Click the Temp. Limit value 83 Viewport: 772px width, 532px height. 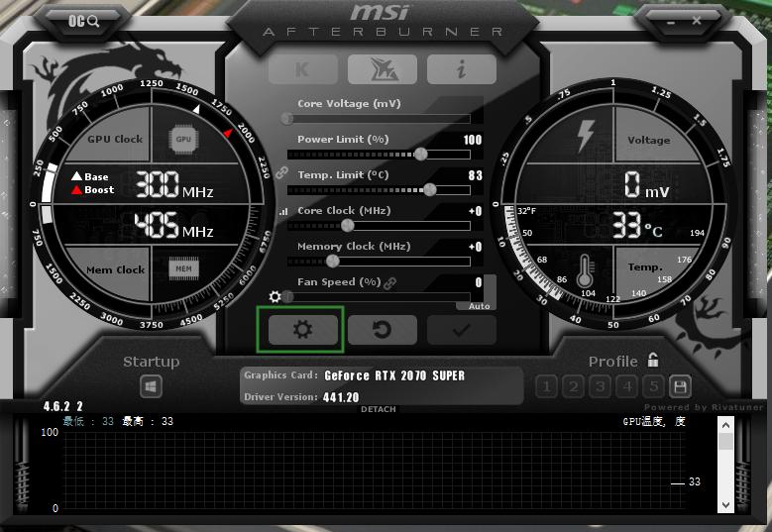click(x=475, y=175)
